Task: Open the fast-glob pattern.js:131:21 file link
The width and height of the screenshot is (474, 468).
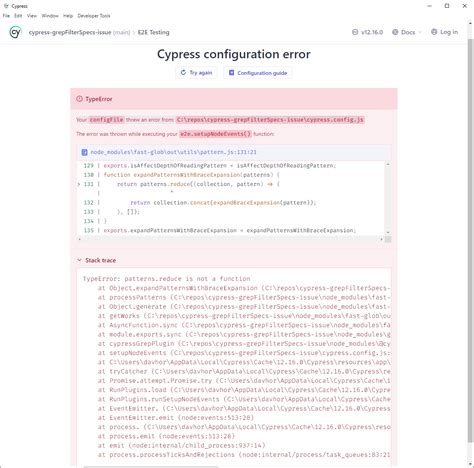Action: (173, 152)
